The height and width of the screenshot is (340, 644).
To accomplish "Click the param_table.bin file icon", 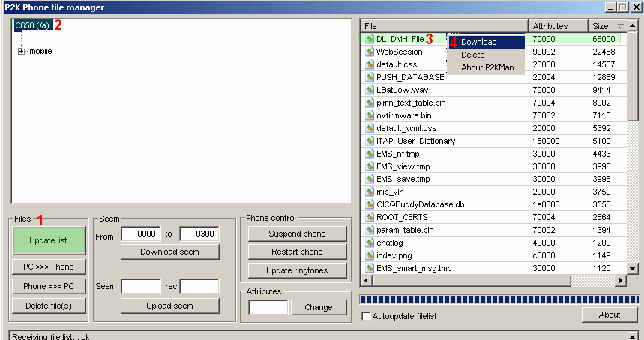I will (370, 230).
